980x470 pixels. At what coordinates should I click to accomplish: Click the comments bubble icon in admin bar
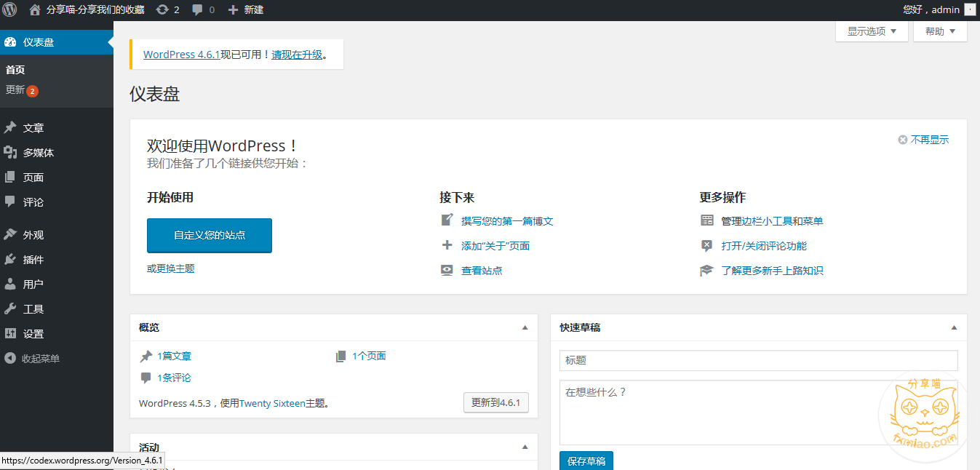point(197,10)
